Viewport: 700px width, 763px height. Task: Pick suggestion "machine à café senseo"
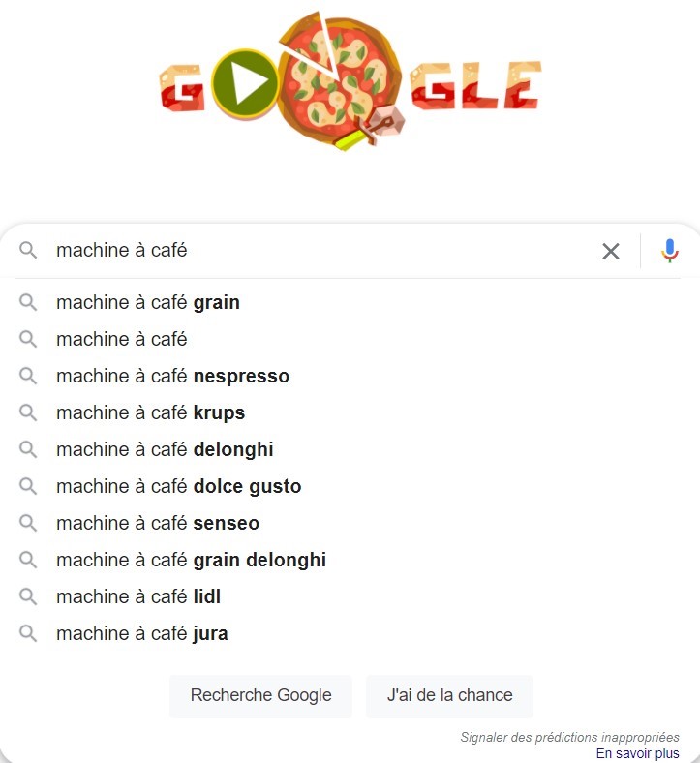158,523
